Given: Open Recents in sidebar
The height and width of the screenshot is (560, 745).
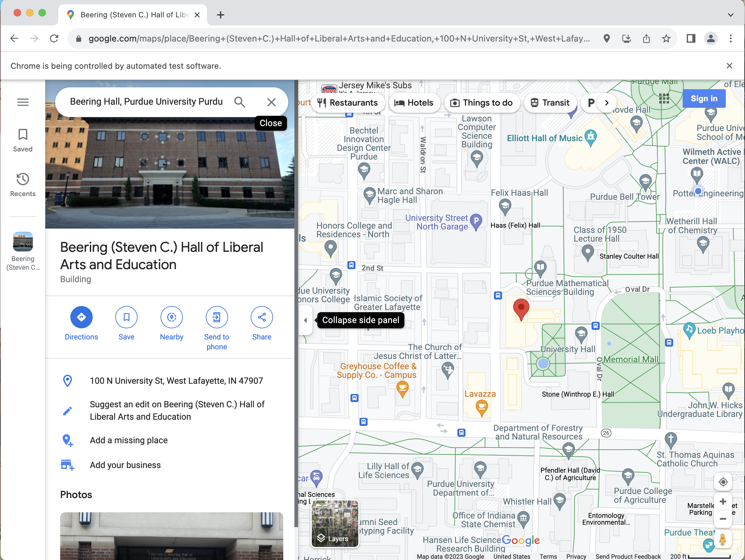Looking at the screenshot, I should point(23,185).
